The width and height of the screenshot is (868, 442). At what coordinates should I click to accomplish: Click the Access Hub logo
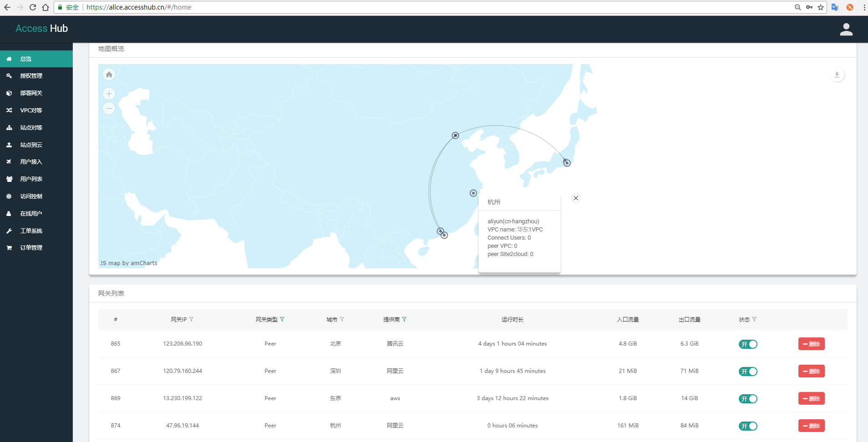coord(41,29)
